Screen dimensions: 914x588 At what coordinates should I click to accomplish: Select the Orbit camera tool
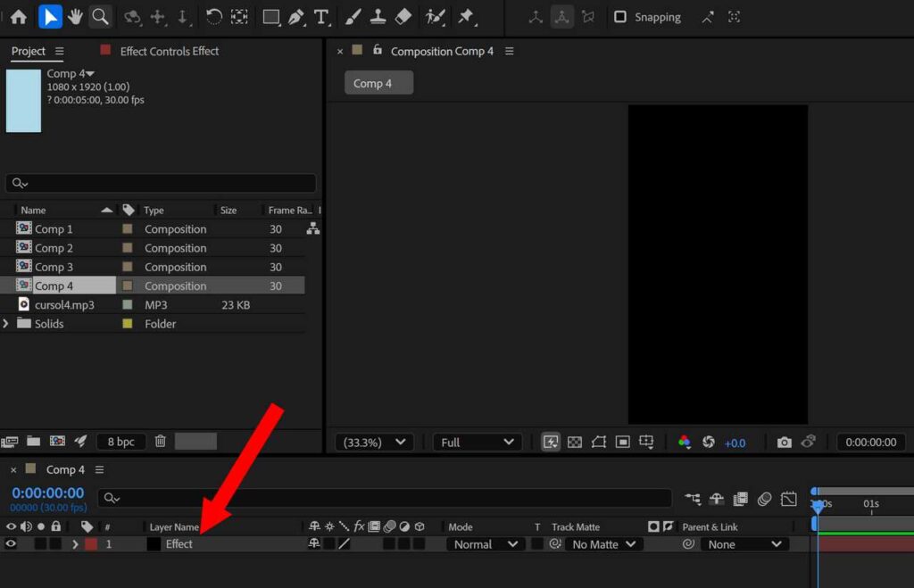pos(132,17)
